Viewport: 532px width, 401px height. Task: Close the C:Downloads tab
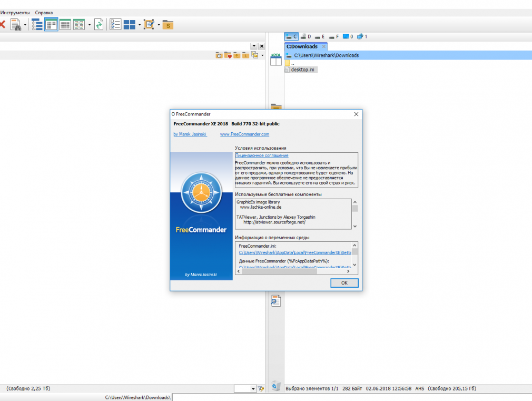[324, 46]
